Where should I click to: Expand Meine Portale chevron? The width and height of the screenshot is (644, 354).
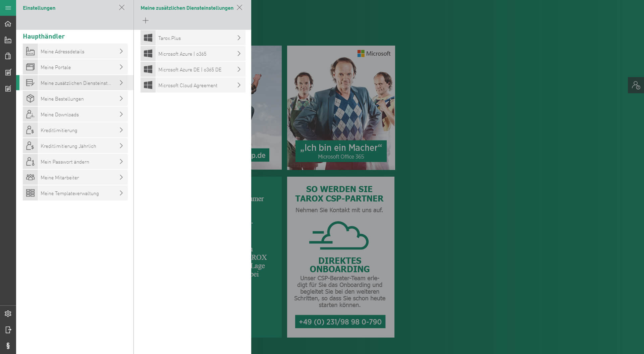pyautogui.click(x=121, y=67)
